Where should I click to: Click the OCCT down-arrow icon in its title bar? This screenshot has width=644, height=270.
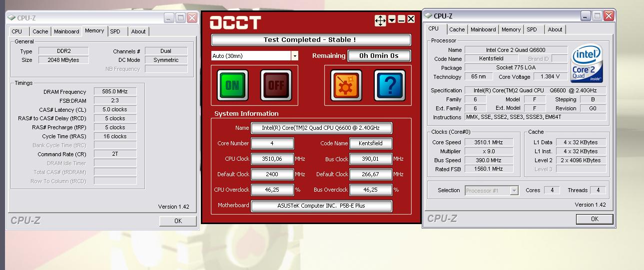pos(392,19)
